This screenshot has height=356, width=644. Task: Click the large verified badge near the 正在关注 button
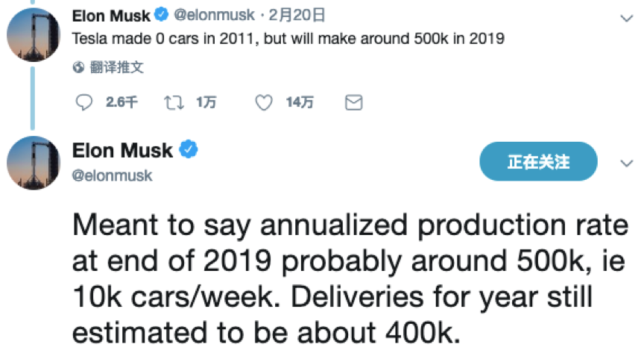coord(189,149)
